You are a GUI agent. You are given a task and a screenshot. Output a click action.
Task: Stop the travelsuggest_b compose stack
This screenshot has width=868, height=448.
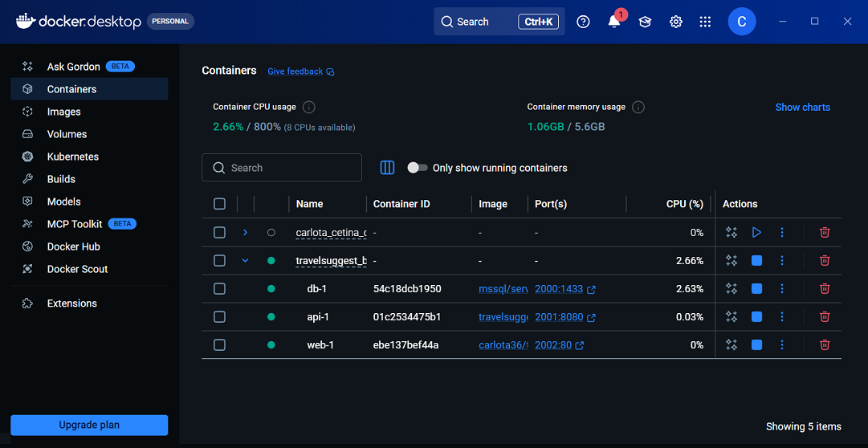pyautogui.click(x=756, y=260)
